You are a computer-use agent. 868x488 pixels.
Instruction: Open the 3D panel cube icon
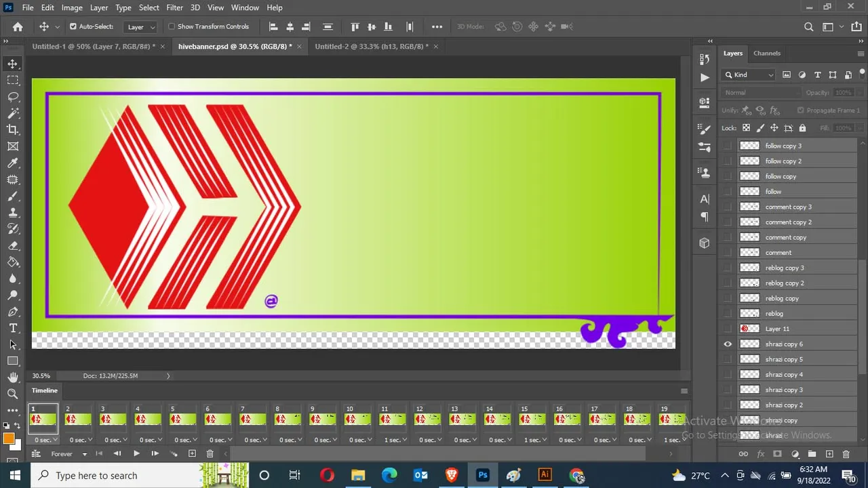[x=705, y=243]
